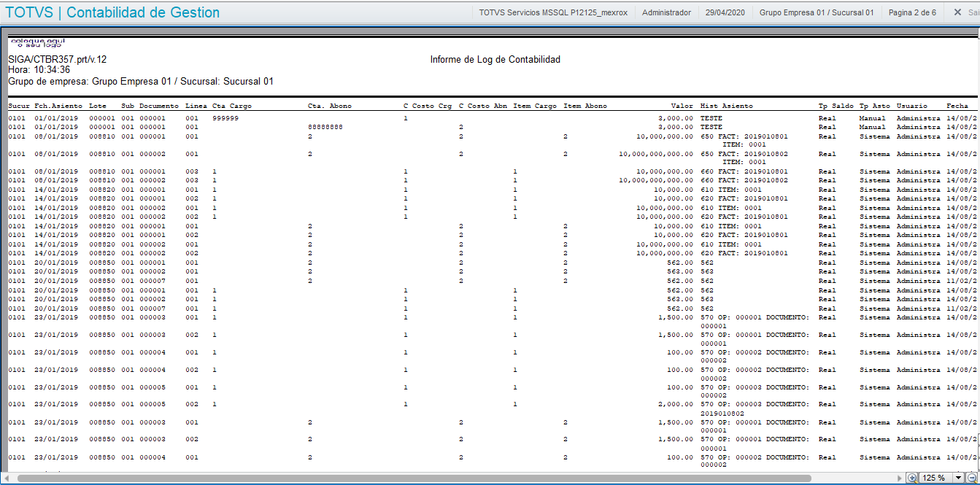
Task: Click the Hist Asiento column header
Action: pos(727,106)
